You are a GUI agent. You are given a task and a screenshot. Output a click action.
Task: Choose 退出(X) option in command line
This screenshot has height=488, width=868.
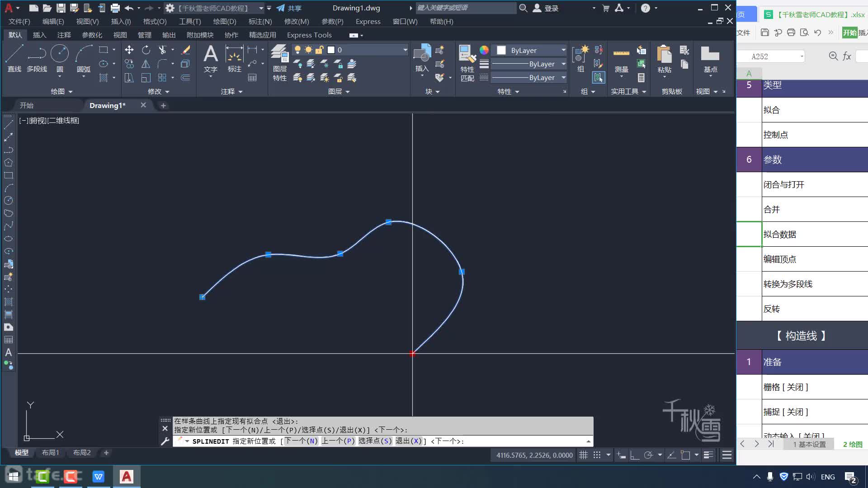(x=409, y=441)
